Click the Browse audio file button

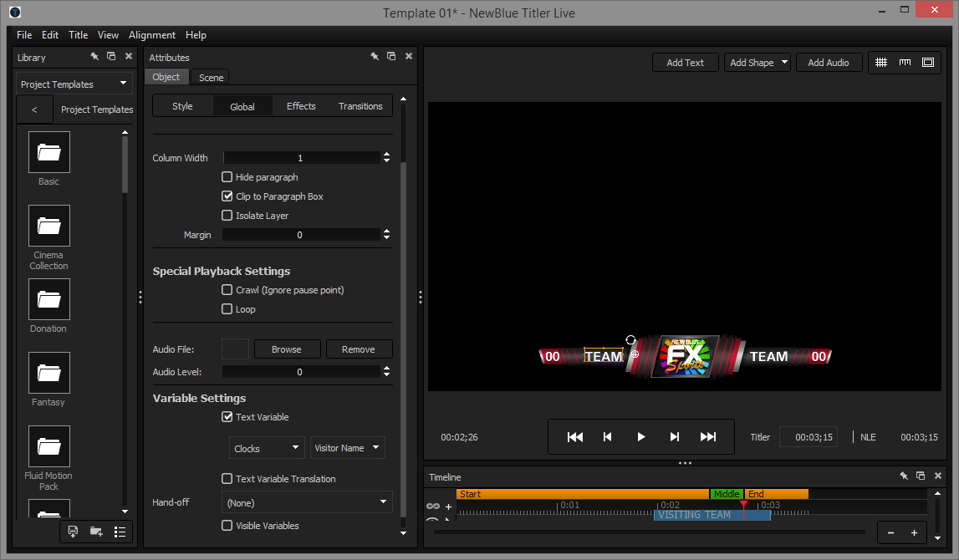[x=286, y=349]
